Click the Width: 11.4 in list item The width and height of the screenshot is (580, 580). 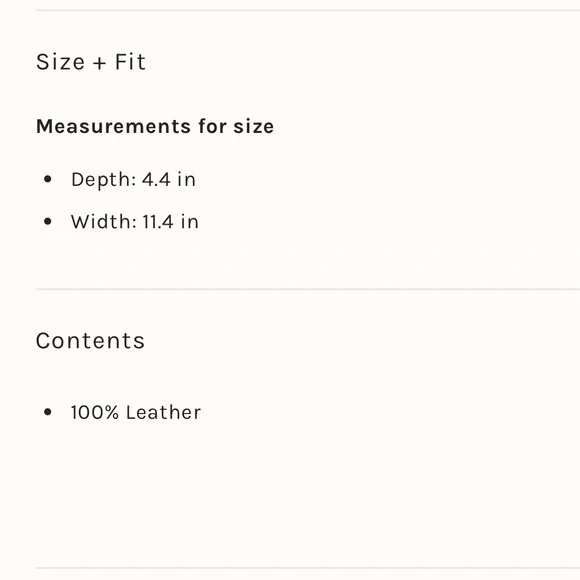[135, 222]
